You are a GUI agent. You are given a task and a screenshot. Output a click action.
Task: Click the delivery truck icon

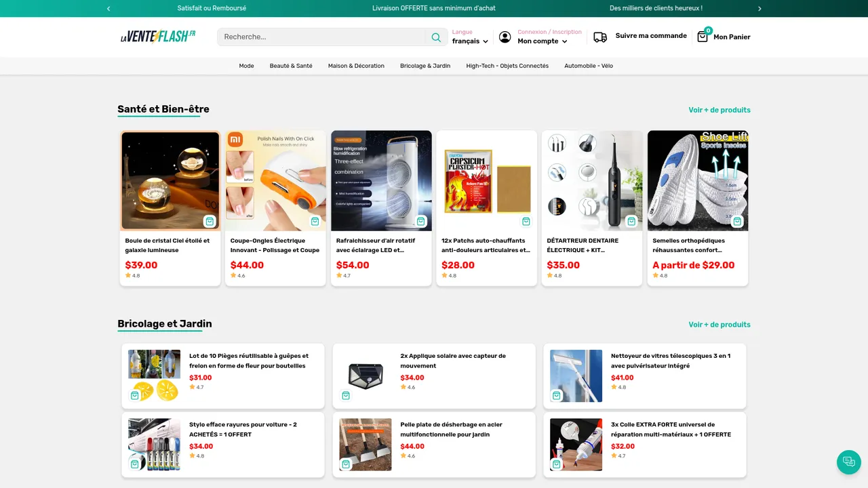coord(600,37)
